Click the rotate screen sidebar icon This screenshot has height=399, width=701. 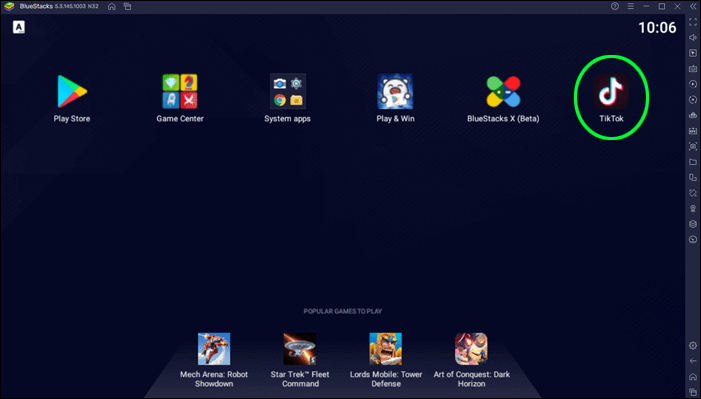coord(693,193)
